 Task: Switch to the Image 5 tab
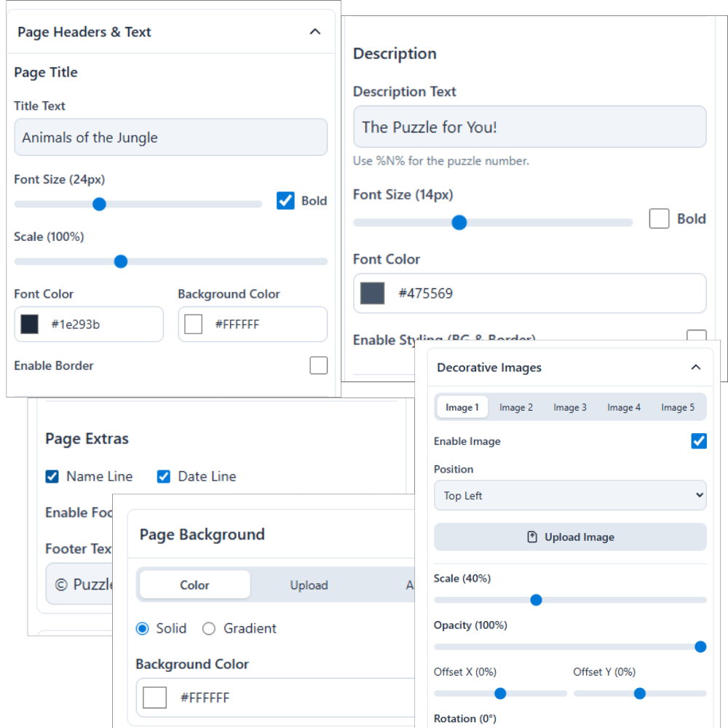(x=677, y=408)
